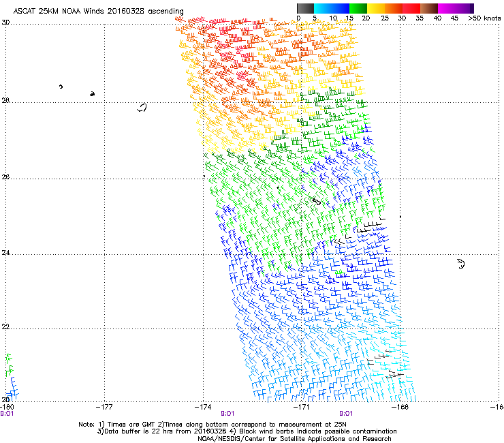
Task: Click the purple '9:01' time right of -171
Action: (x=346, y=414)
